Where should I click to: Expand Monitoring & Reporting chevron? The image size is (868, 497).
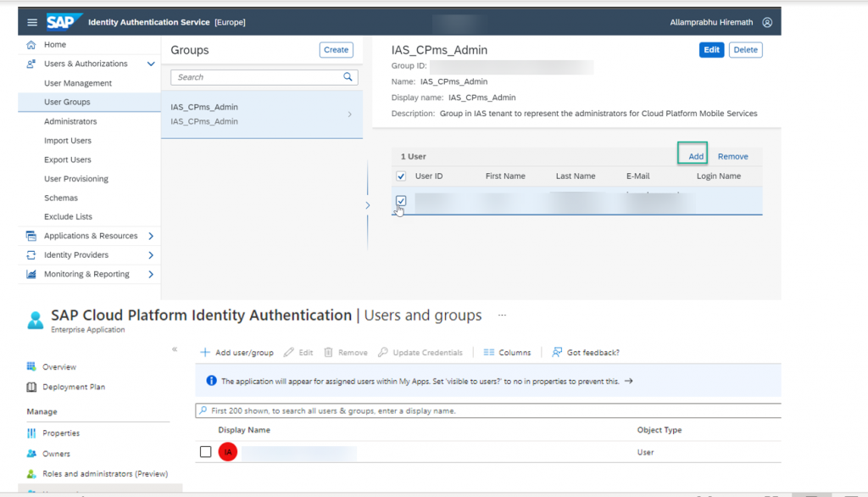point(151,274)
